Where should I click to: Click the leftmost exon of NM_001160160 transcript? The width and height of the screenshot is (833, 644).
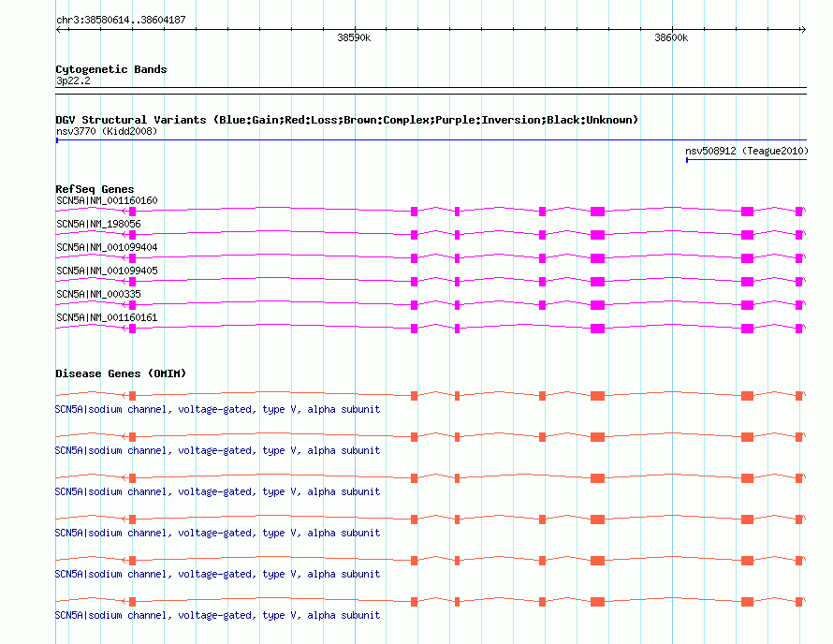click(x=132, y=212)
